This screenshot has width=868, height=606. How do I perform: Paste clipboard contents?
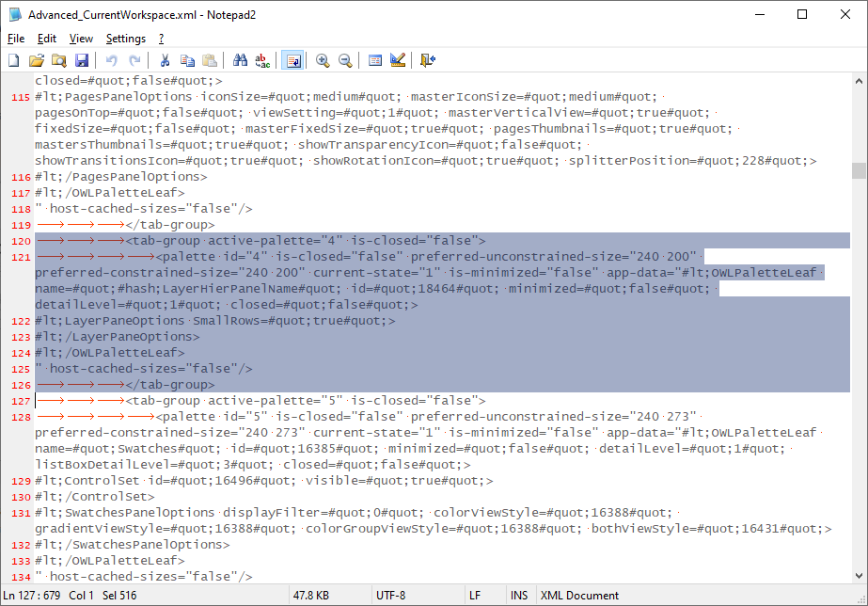(x=209, y=59)
